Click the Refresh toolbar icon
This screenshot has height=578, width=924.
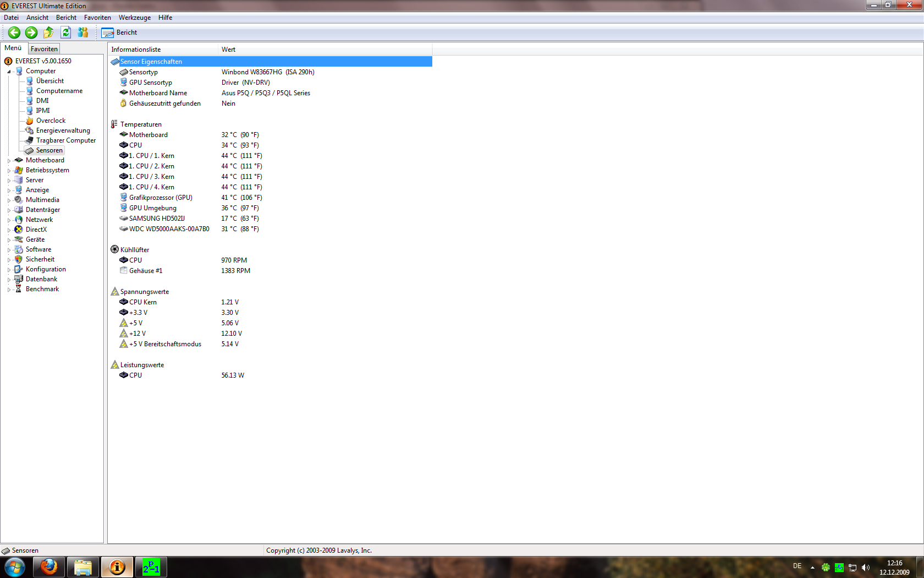tap(65, 32)
